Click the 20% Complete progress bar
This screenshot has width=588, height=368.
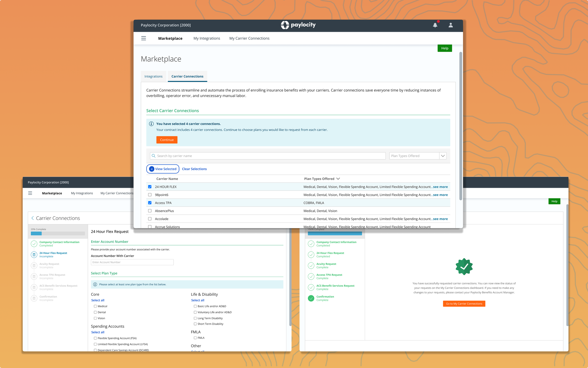[x=58, y=233]
